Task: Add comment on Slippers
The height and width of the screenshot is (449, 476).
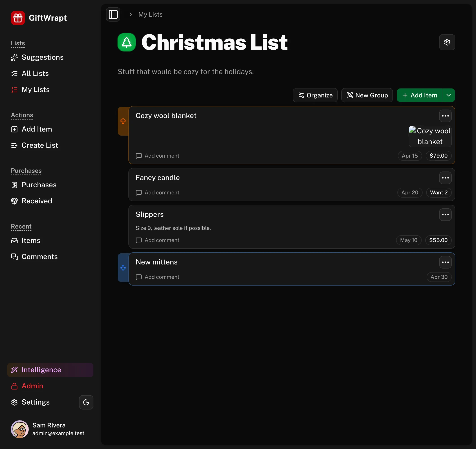Action: coord(158,240)
